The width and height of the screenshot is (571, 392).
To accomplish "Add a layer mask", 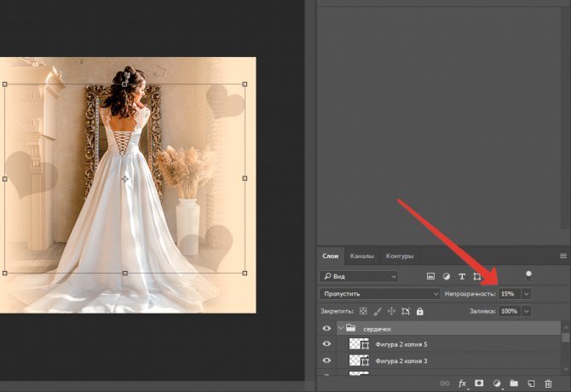I will coord(480,383).
